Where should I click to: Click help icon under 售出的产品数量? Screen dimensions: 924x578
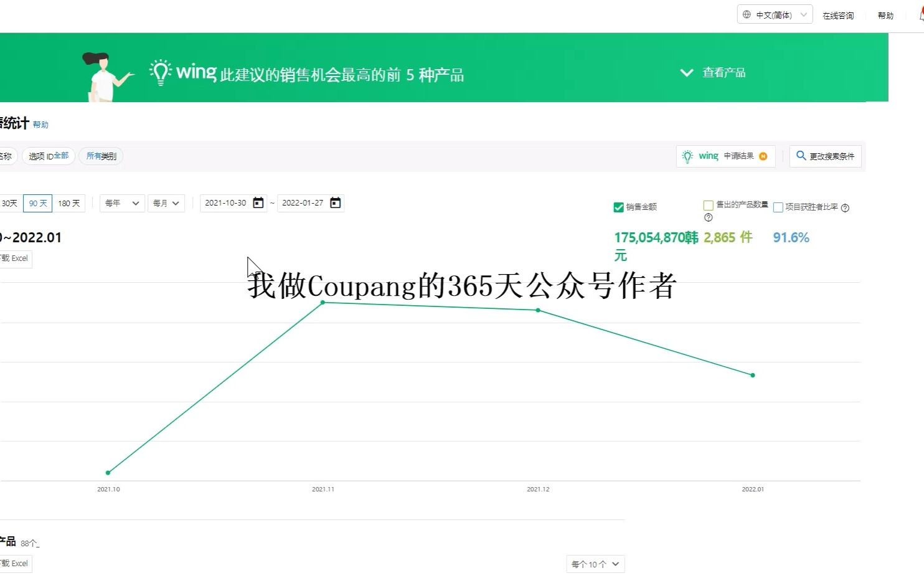708,218
